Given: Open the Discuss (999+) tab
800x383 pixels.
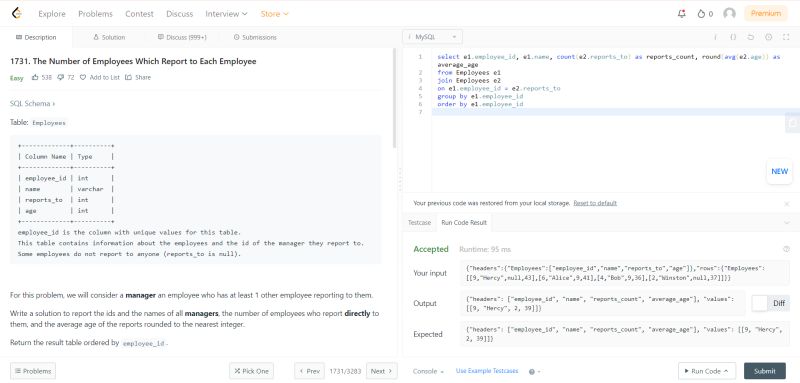Looking at the screenshot, I should tap(182, 37).
